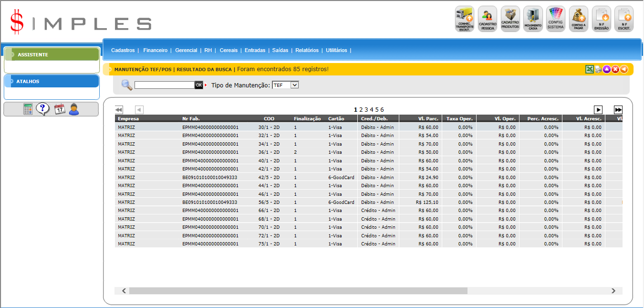Go to results page 3
The image size is (644, 308).
coord(366,110)
